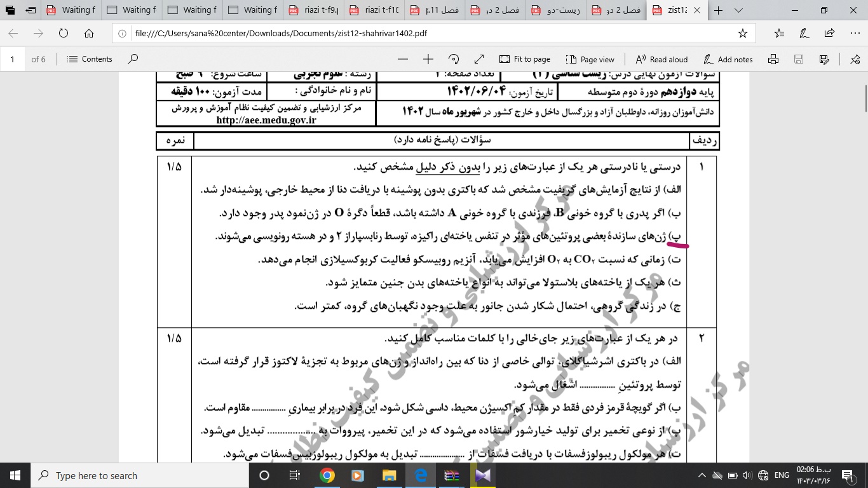Image resolution: width=868 pixels, height=488 pixels.
Task: Toggle the Contents side pane
Action: (90, 59)
